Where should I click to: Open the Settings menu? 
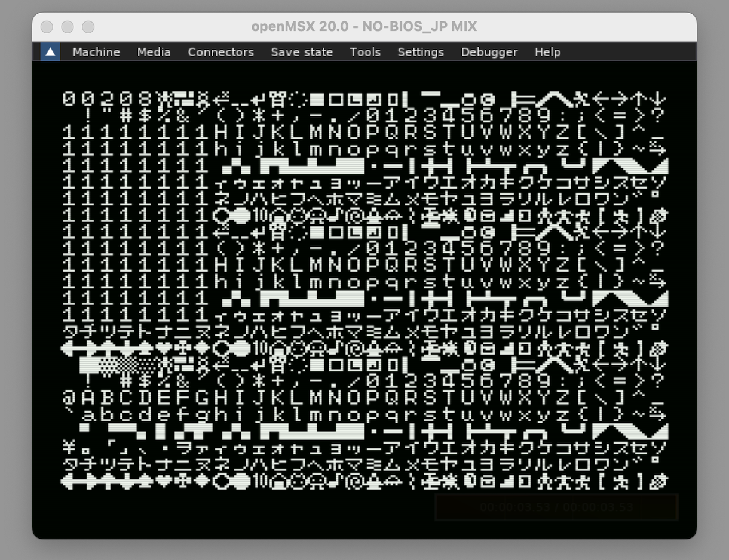click(x=421, y=52)
